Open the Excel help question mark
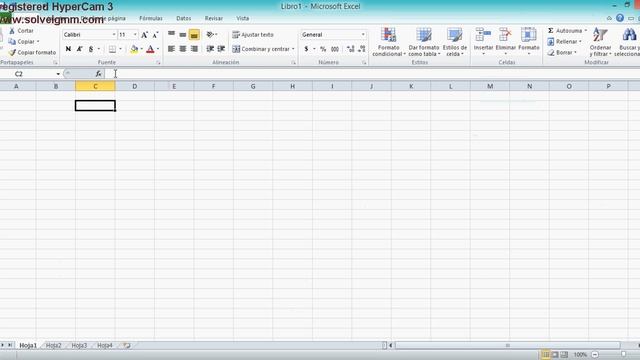 [x=620, y=18]
